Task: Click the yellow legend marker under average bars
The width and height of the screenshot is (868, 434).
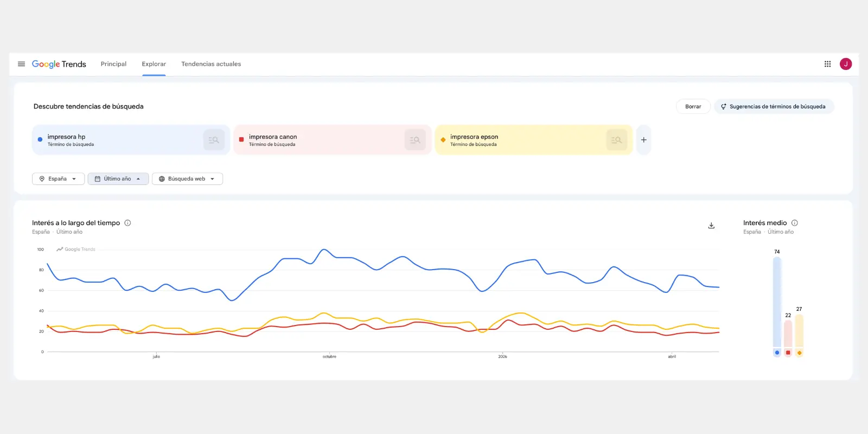Action: coord(799,353)
